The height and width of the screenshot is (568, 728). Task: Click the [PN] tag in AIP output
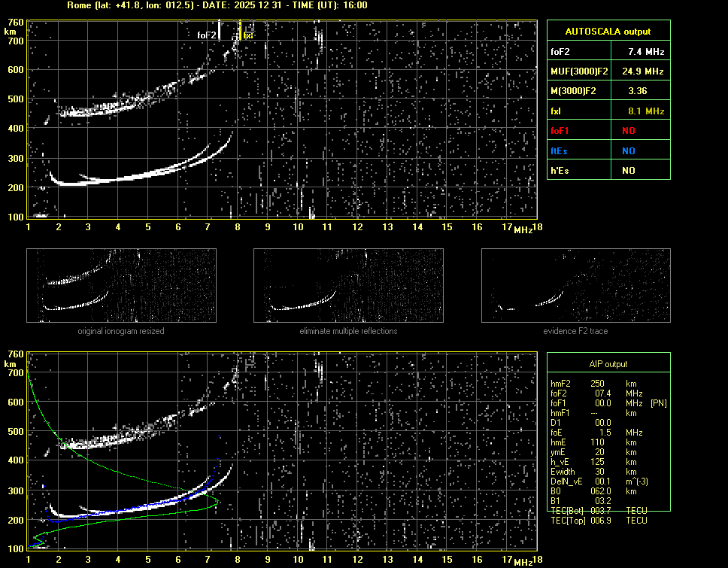tap(659, 403)
